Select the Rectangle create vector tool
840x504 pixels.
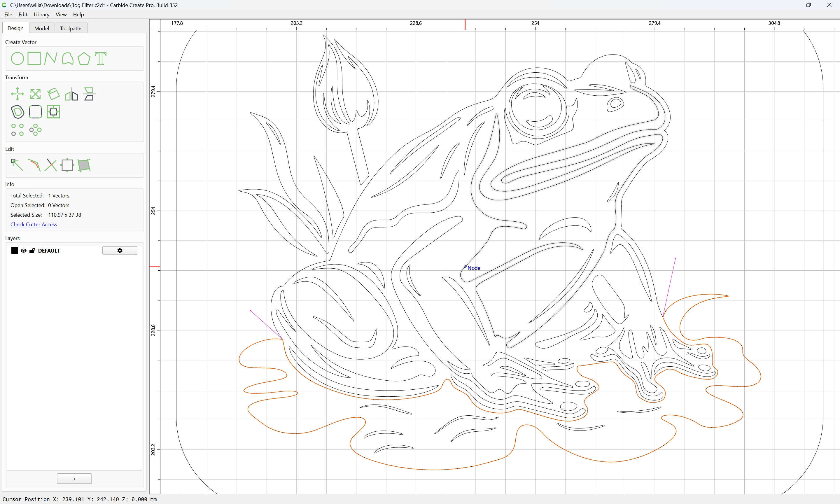[x=34, y=58]
